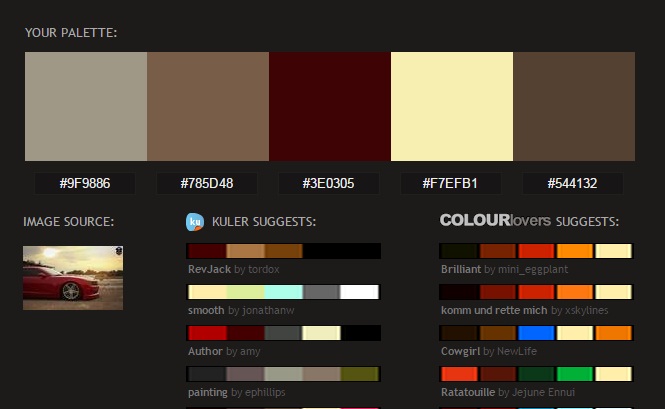Click the RevJack color strip
This screenshot has height=409, width=665.
[x=283, y=251]
